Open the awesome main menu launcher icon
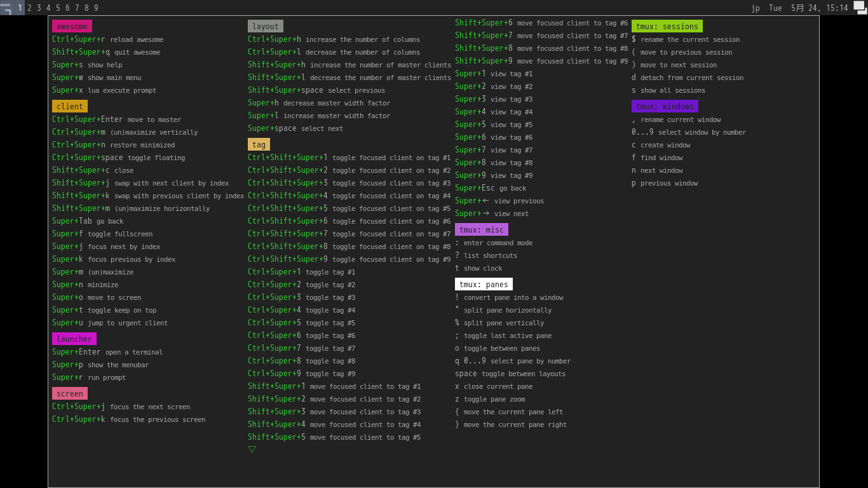The width and height of the screenshot is (868, 488). coord(6,8)
